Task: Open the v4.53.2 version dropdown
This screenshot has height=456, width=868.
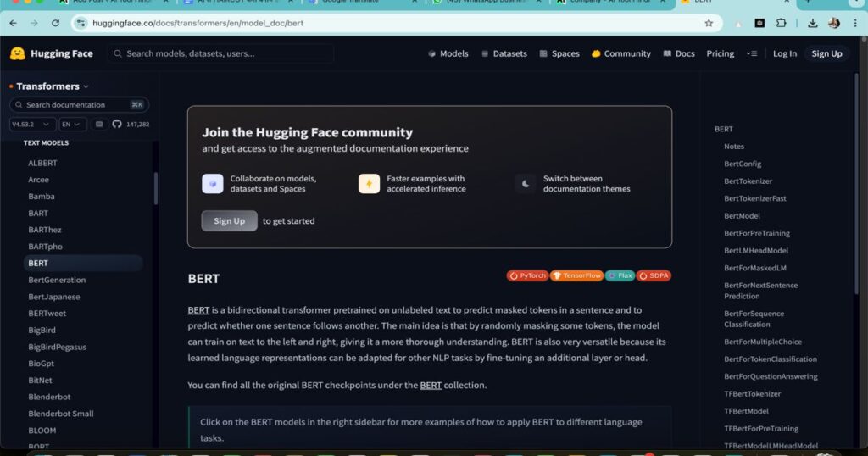Action: point(31,124)
